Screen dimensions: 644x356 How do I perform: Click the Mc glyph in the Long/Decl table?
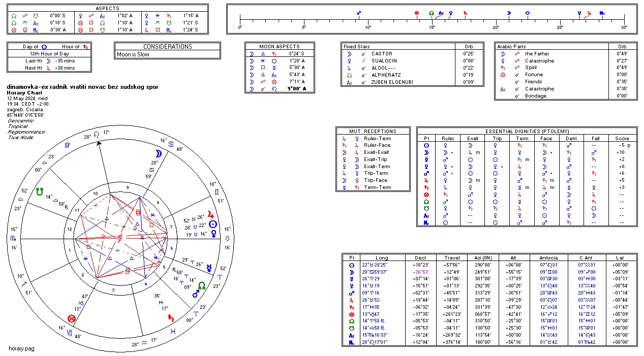(x=351, y=343)
